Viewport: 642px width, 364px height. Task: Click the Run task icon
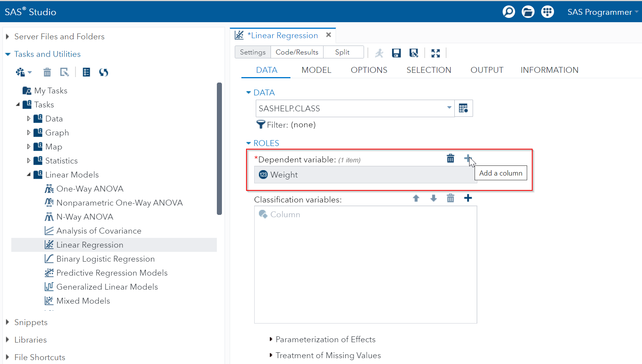coord(379,53)
